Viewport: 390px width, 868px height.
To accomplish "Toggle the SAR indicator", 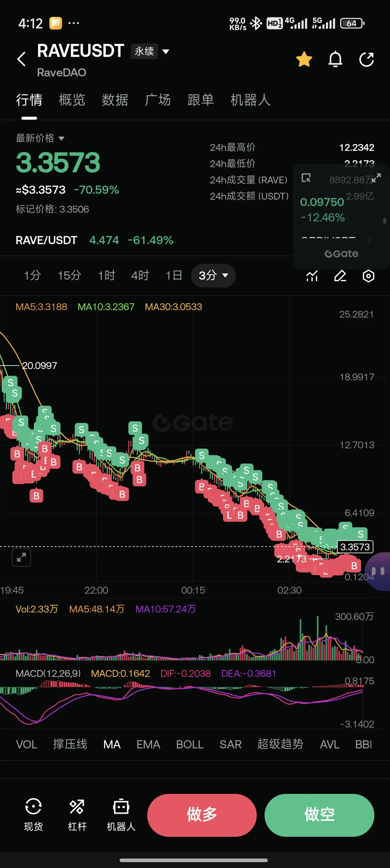I will point(230,744).
